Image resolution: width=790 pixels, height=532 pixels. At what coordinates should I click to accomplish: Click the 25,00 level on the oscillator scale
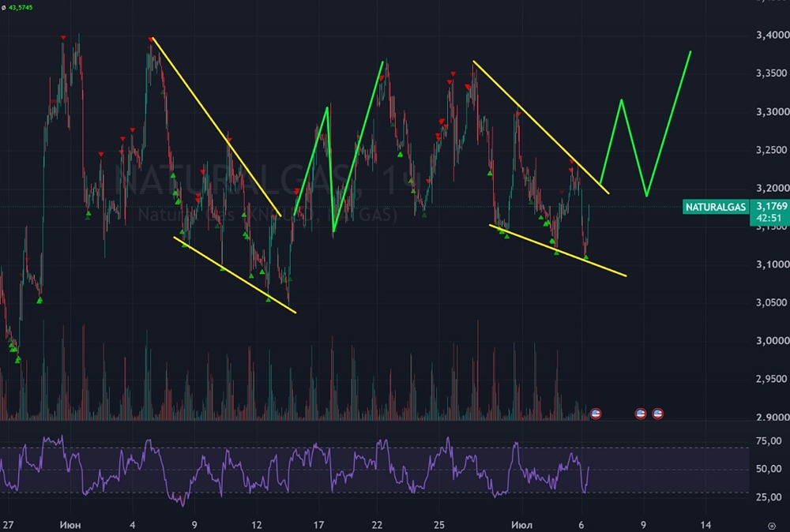(769, 496)
